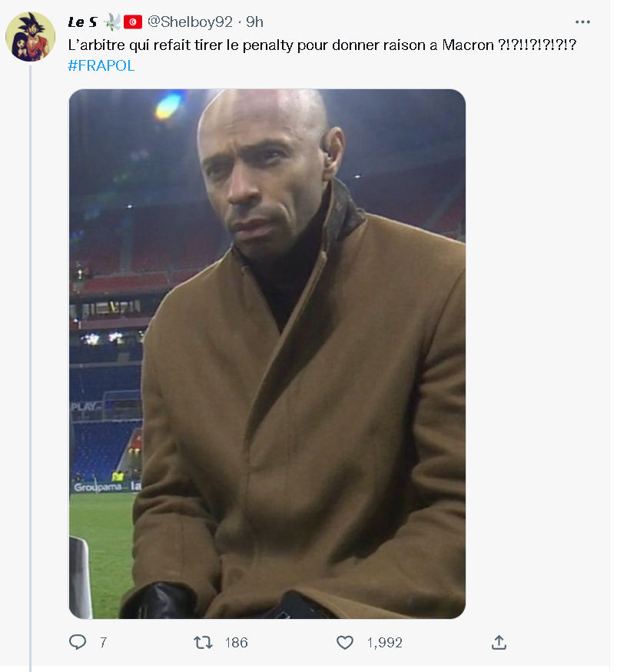The image size is (617, 672).
Task: Click the @Shelboy92 handle
Action: point(190,22)
